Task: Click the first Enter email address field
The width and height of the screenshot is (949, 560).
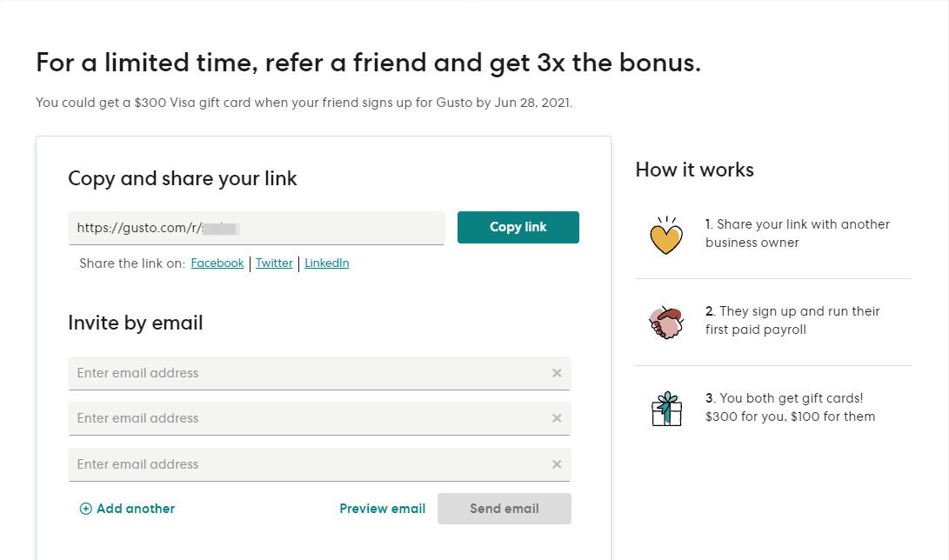Action: (261, 372)
